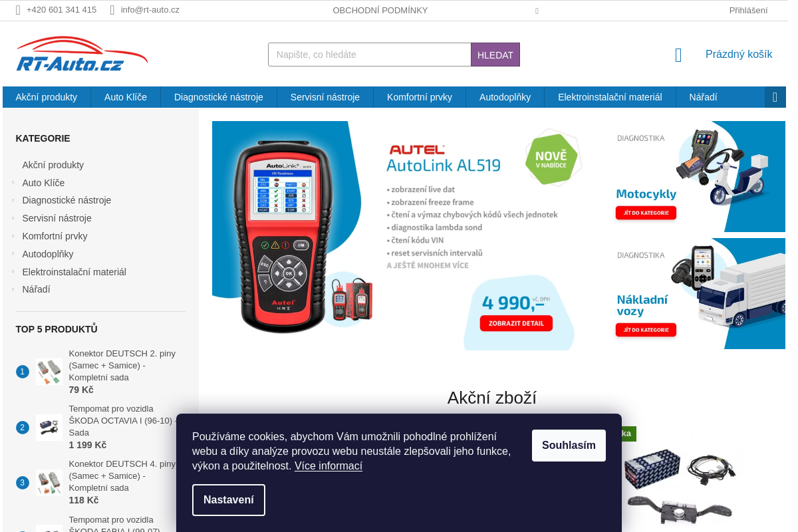
Task: Follow the Více informací cookie link
Action: click(x=329, y=466)
